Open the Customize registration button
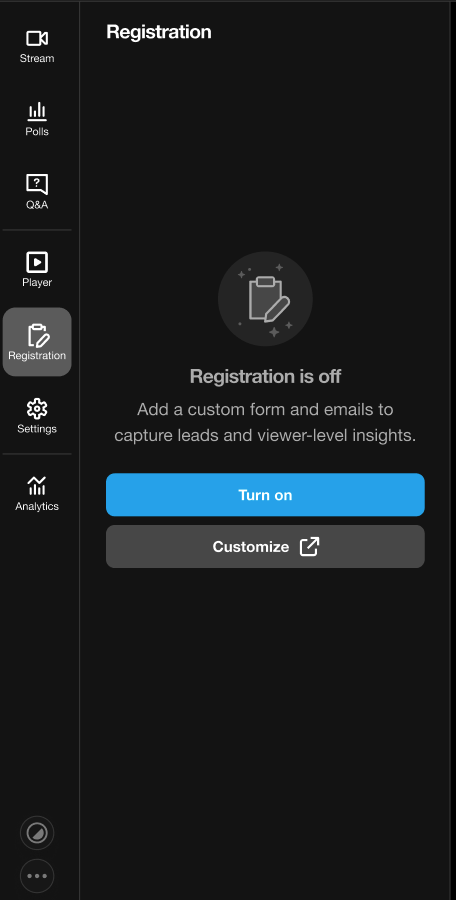This screenshot has height=900, width=456. tap(265, 546)
